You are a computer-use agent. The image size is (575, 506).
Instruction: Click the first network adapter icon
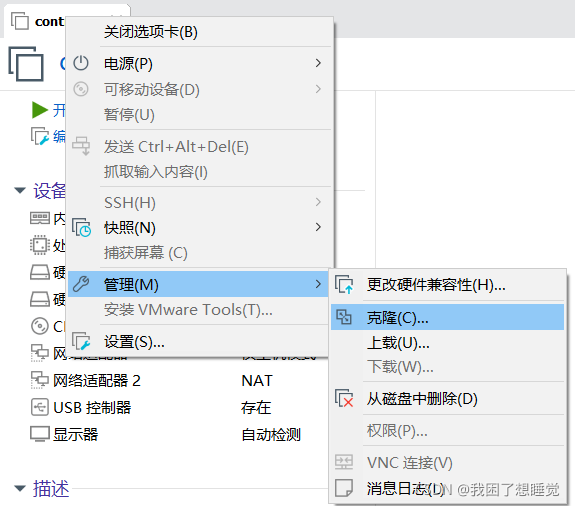pyautogui.click(x=40, y=353)
